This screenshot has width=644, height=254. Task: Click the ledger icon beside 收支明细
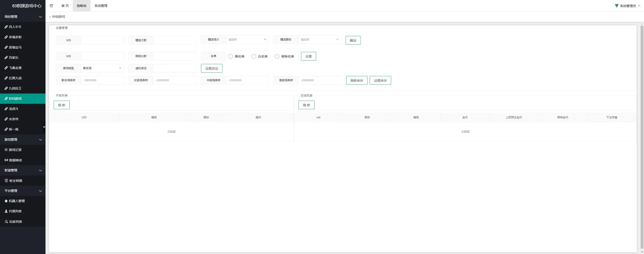[x=6, y=180]
